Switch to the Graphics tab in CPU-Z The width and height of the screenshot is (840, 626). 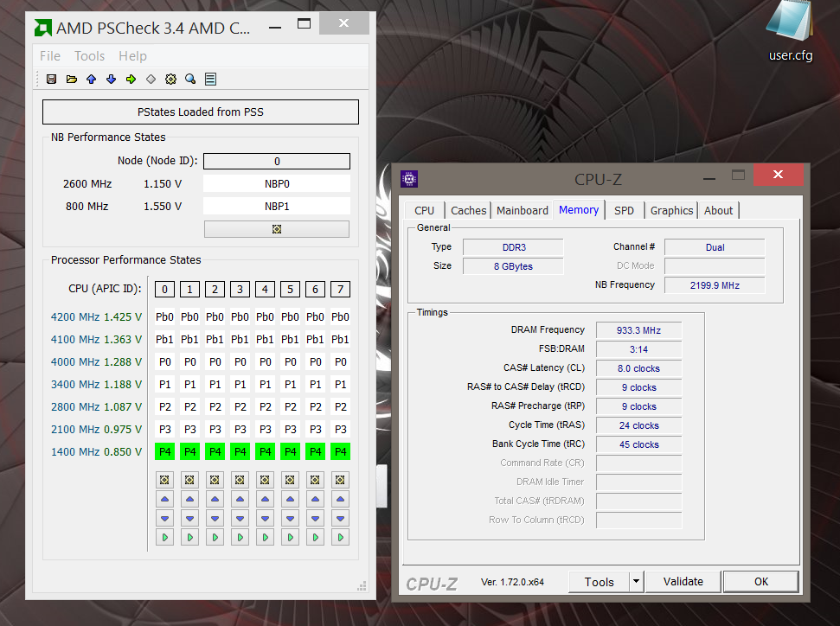tap(672, 210)
